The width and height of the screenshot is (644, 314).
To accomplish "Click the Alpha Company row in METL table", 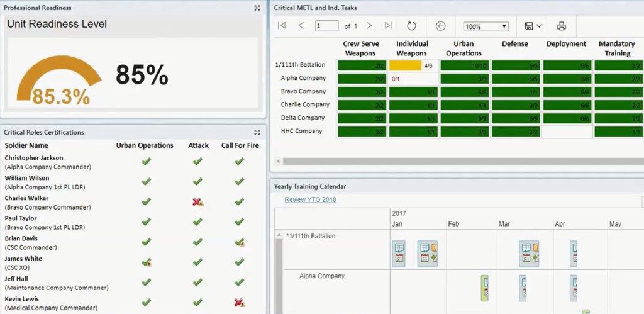I will [x=303, y=78].
